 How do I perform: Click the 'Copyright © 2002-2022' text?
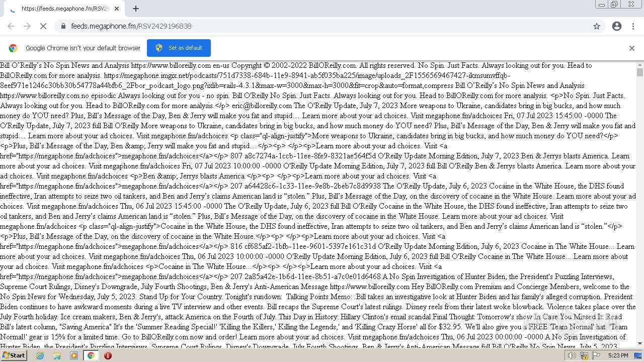pyautogui.click(x=269, y=65)
